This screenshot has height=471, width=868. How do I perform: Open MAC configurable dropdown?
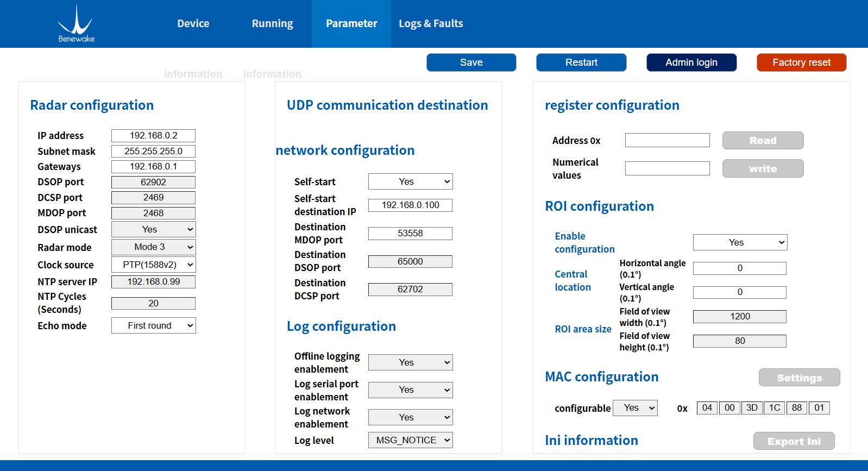point(635,408)
